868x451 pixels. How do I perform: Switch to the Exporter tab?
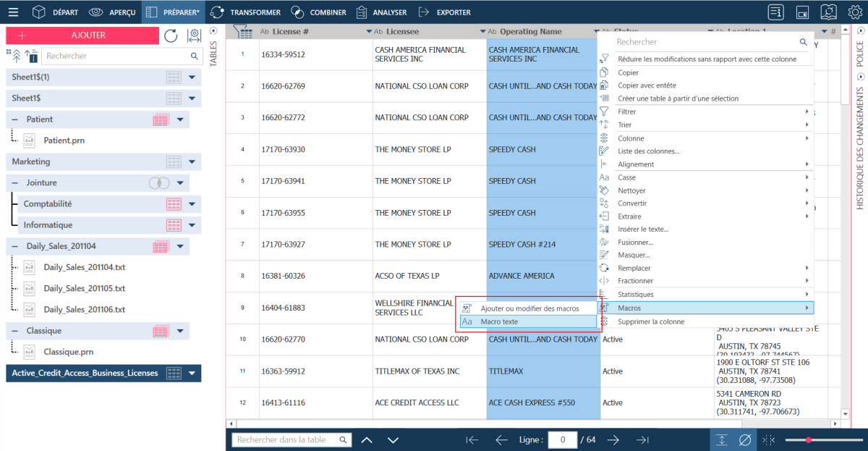click(444, 12)
